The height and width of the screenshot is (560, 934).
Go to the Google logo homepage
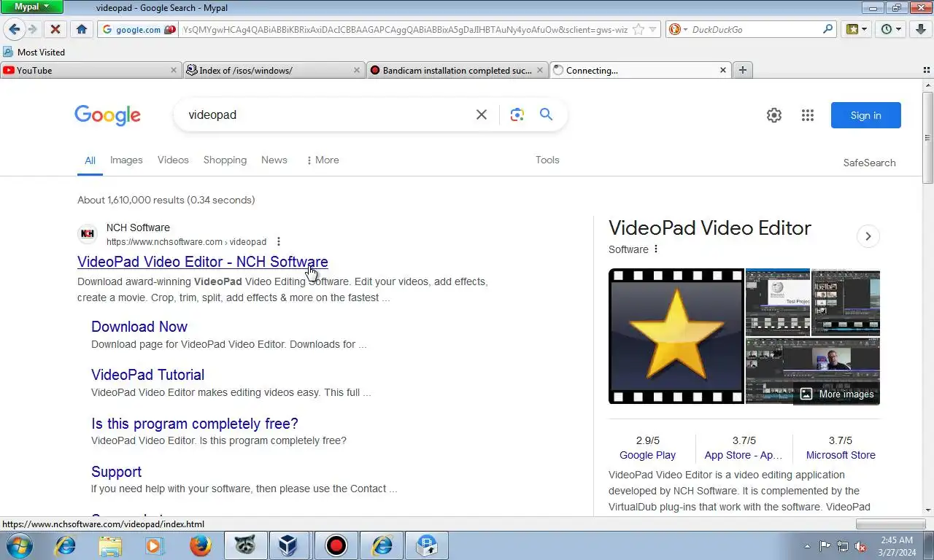(107, 115)
